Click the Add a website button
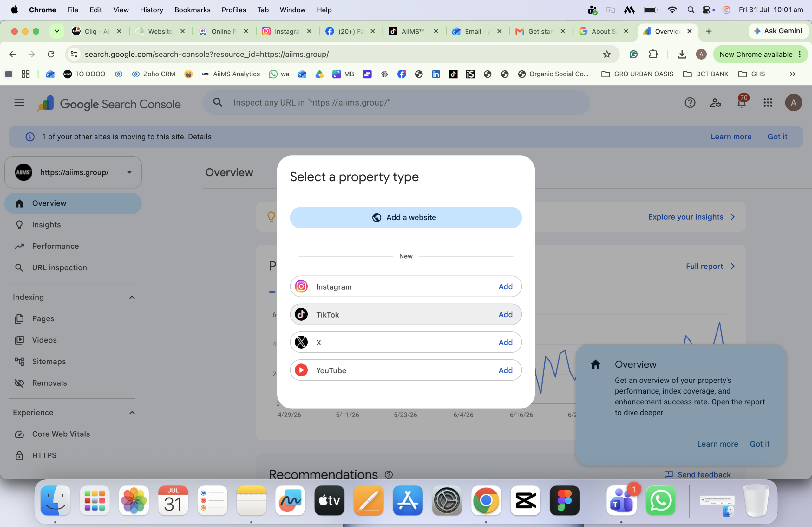This screenshot has width=812, height=527. pos(406,217)
